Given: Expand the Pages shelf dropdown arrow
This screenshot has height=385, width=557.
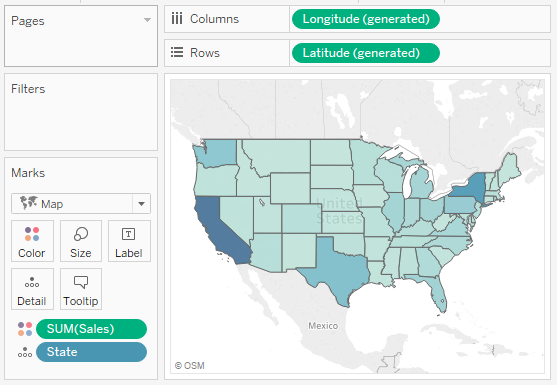Looking at the screenshot, I should click(147, 20).
